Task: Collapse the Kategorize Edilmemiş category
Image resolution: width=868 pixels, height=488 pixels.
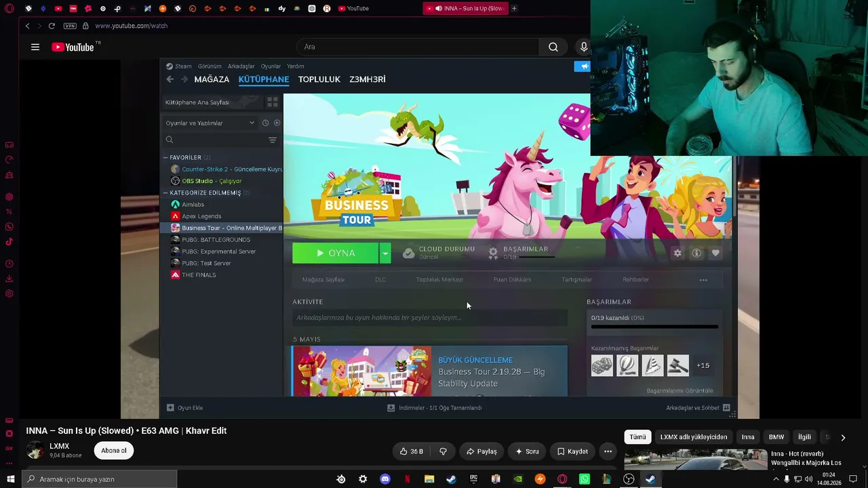Action: 165,192
